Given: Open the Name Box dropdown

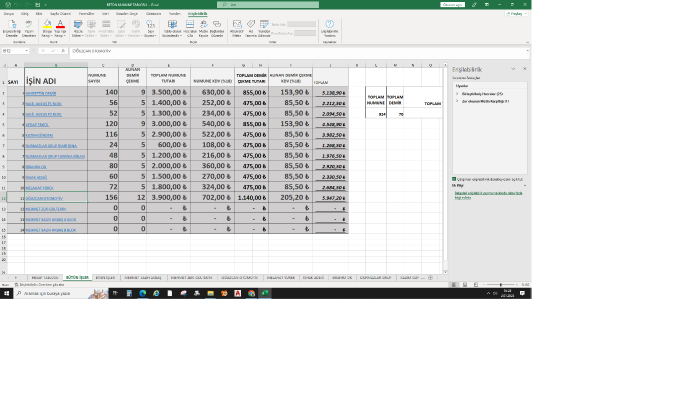Looking at the screenshot, I should (x=27, y=51).
